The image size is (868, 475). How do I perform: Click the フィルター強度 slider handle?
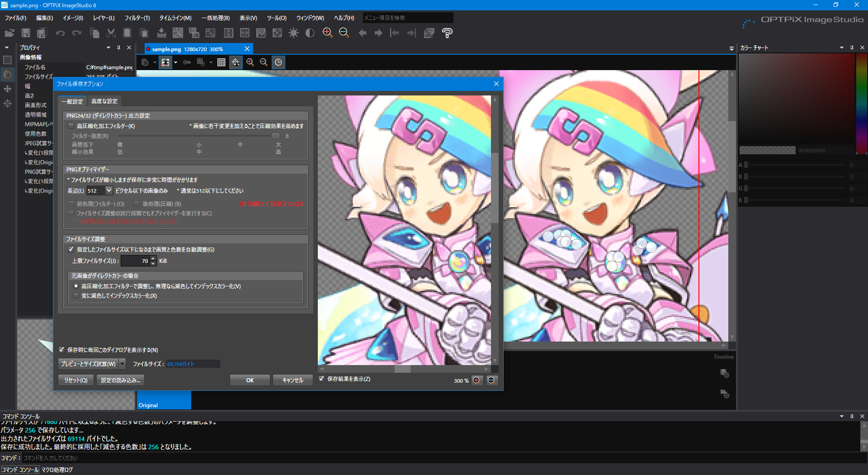point(275,136)
